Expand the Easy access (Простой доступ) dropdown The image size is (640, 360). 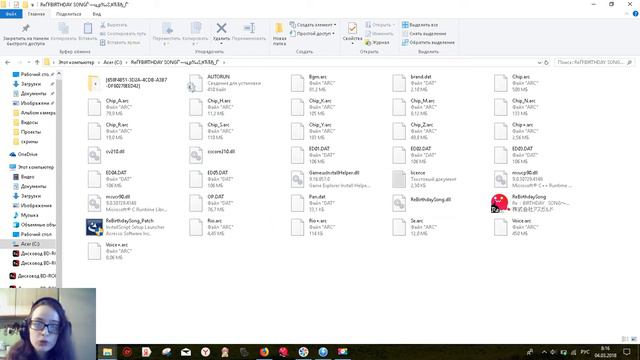[x=313, y=33]
